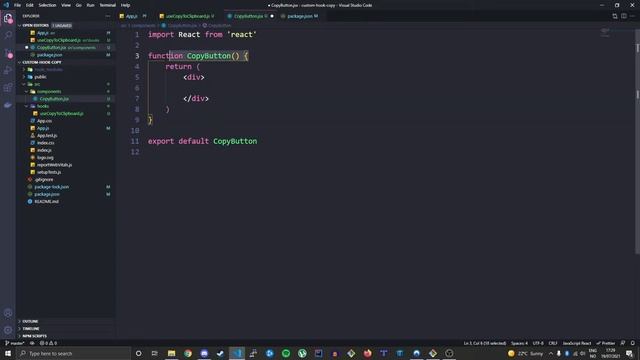The height and width of the screenshot is (360, 640).
Task: Open the Selection menu
Action: click(x=47, y=5)
